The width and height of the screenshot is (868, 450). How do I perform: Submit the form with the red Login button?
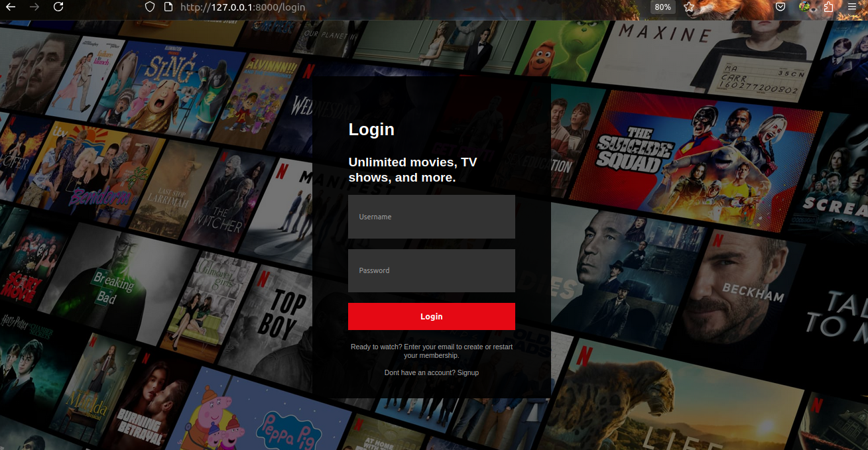coord(432,316)
